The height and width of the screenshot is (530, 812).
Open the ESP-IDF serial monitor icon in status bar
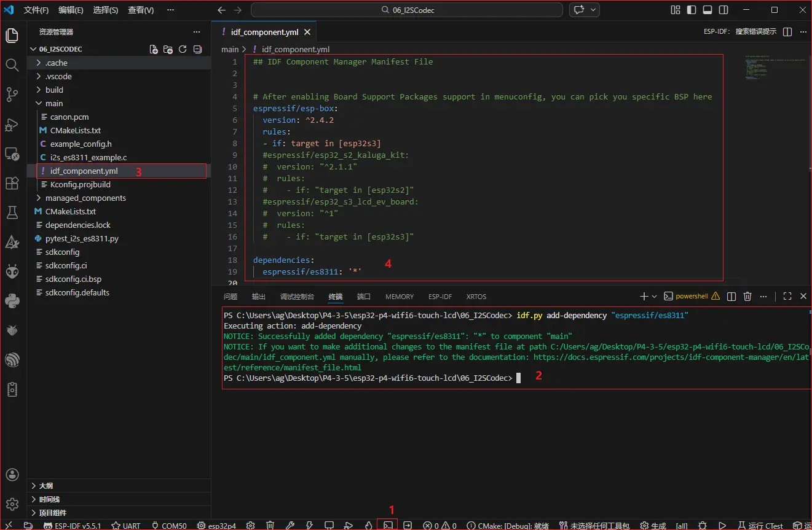click(329, 525)
